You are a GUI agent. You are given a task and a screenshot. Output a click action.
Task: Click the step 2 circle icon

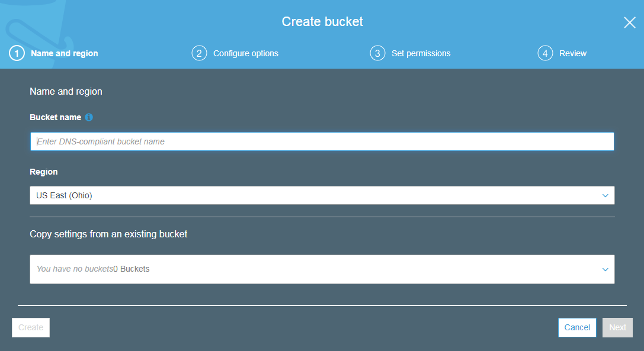199,53
